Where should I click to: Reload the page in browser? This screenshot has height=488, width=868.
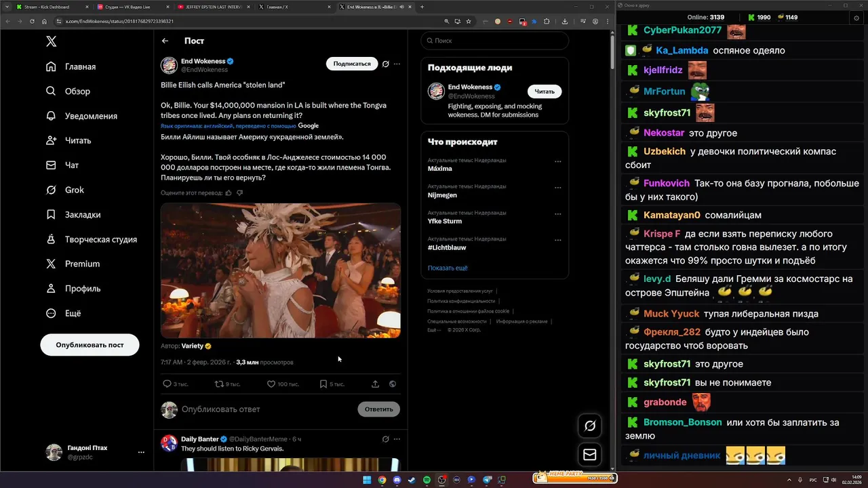[x=32, y=21]
